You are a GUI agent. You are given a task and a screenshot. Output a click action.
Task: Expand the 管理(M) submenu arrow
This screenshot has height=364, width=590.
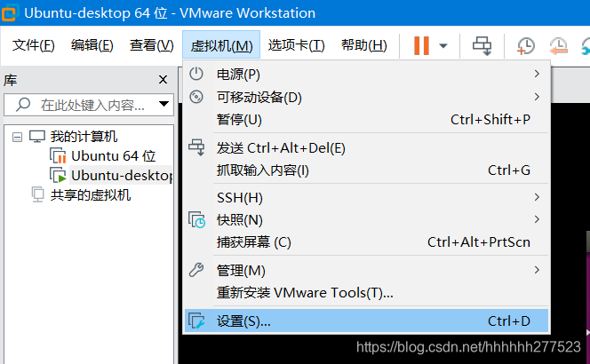coord(537,270)
